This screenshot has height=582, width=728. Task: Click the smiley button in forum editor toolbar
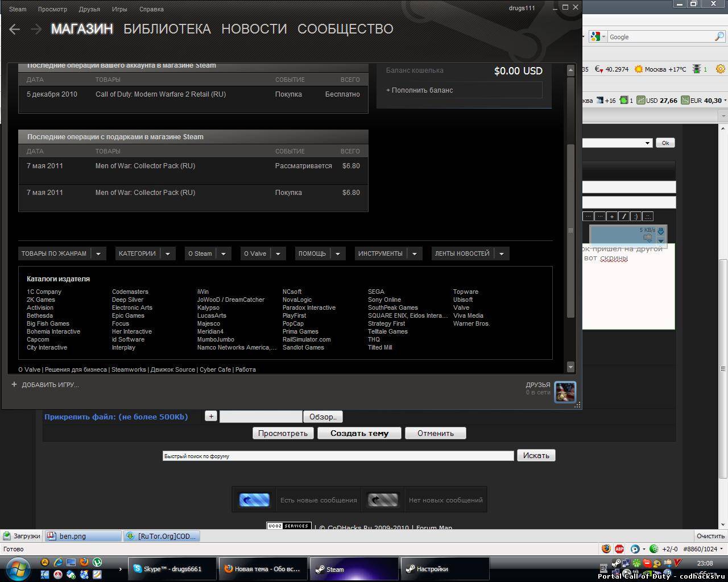pos(635,217)
